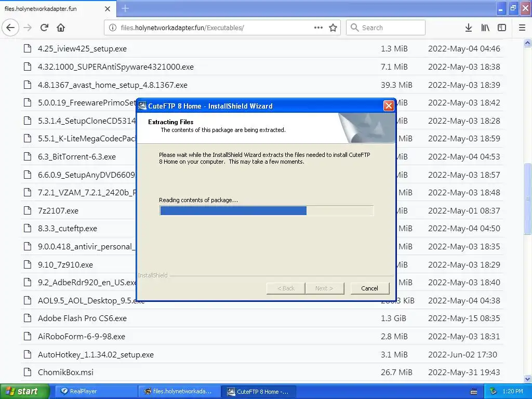Download ChomikBox.msi file
Screen dimensions: 532x399
(x=65, y=373)
